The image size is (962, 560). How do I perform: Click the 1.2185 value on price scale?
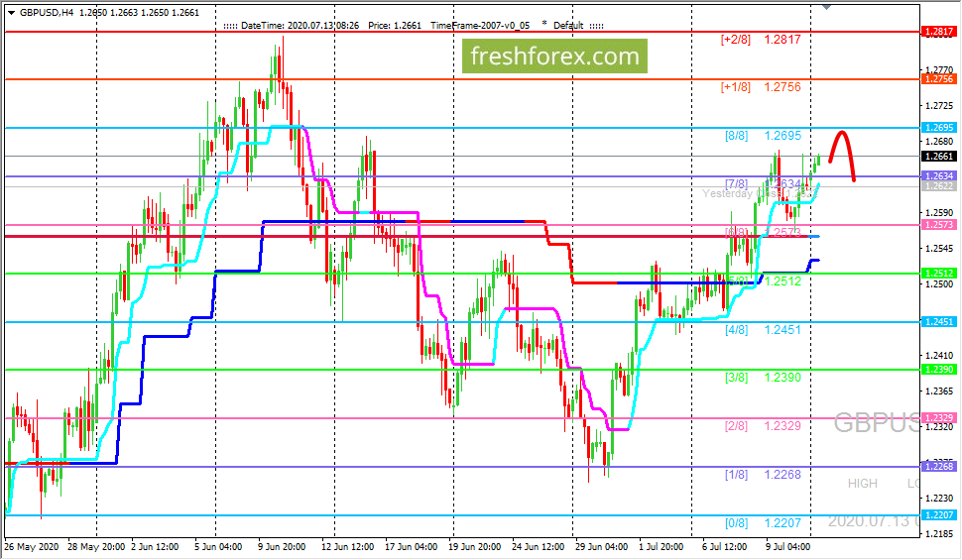pyautogui.click(x=938, y=533)
